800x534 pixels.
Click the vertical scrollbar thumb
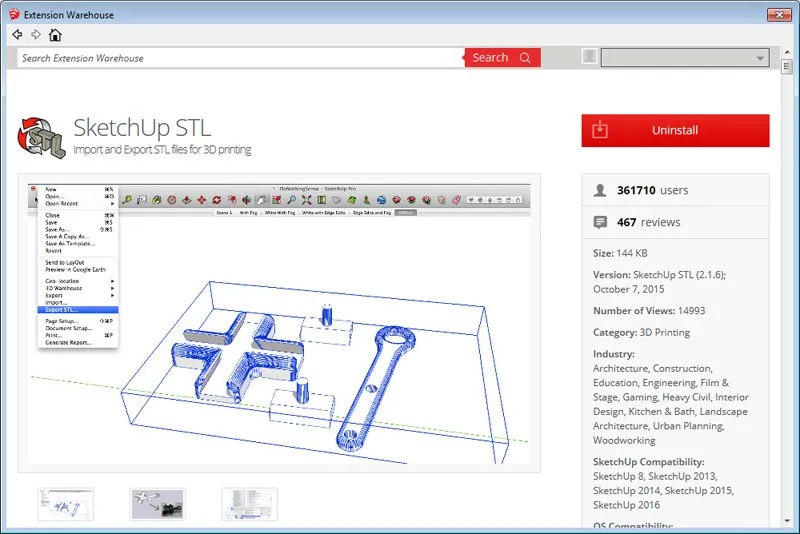click(787, 66)
